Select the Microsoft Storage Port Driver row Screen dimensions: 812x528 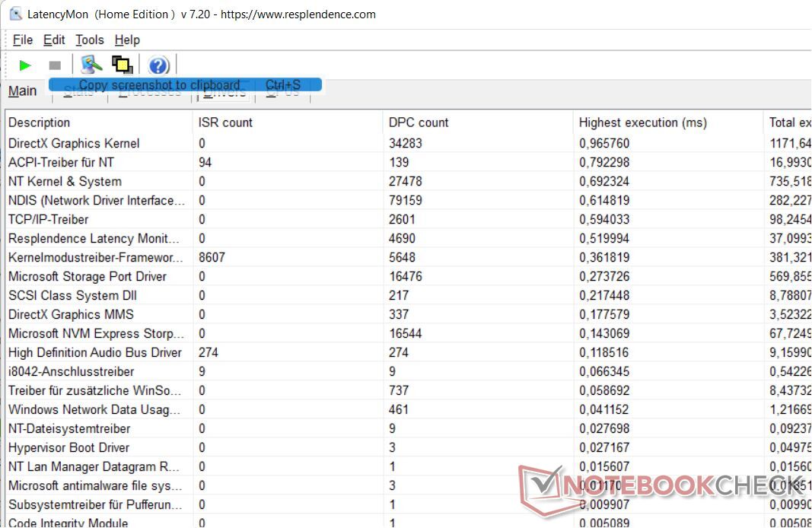[x=408, y=276]
